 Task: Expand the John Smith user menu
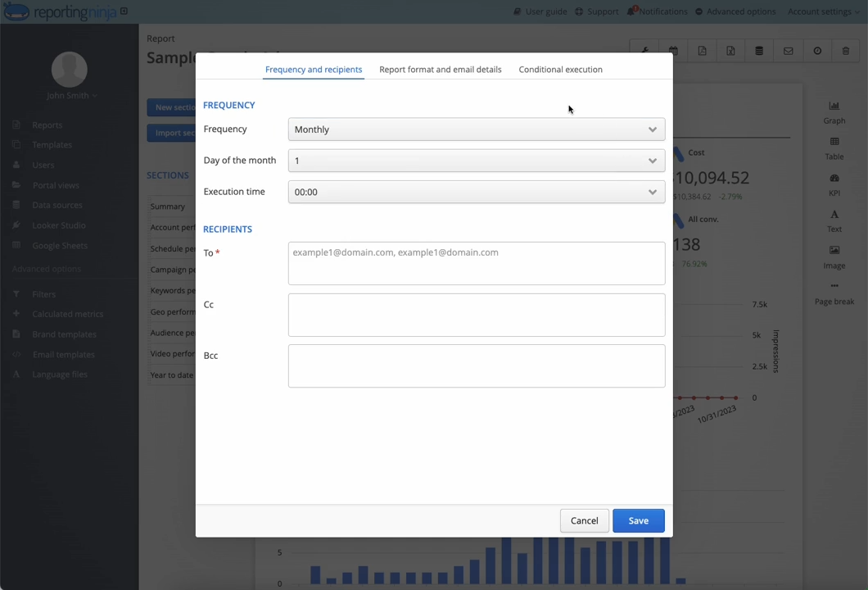coord(72,95)
